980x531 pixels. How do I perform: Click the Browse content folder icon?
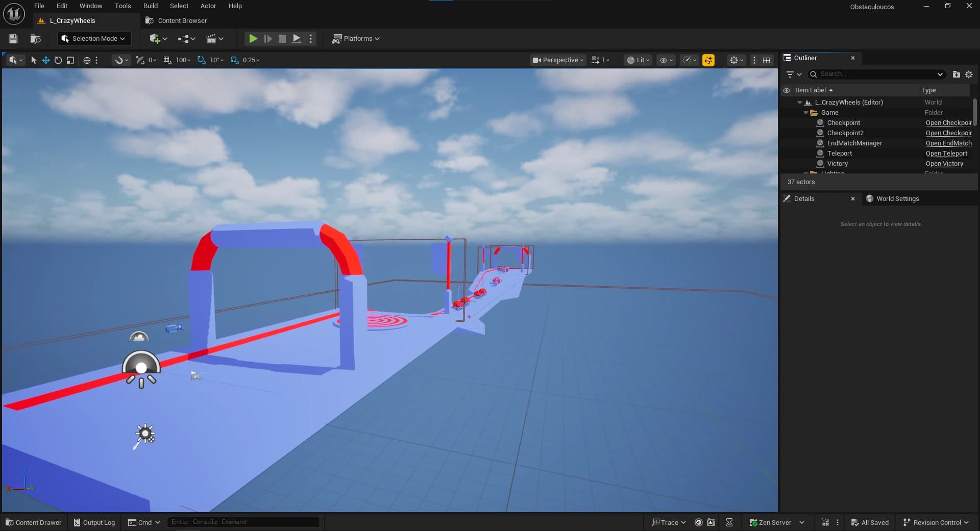(x=35, y=39)
